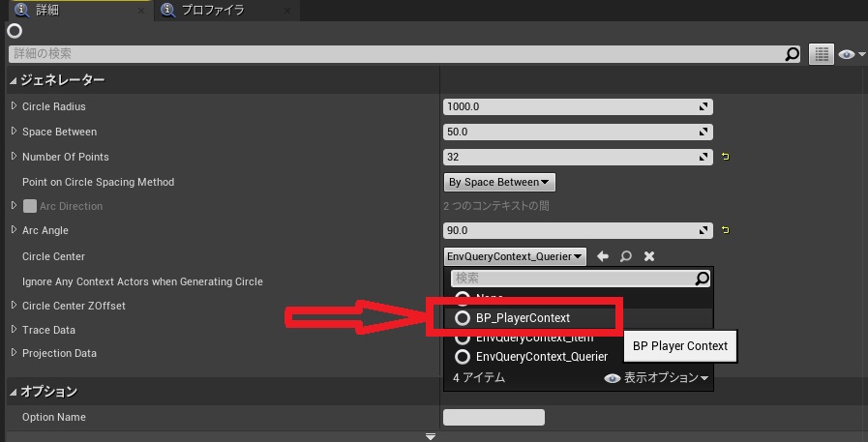The image size is (868, 442).
Task: Click the 検索 field in the class picker popup
Action: tap(573, 279)
